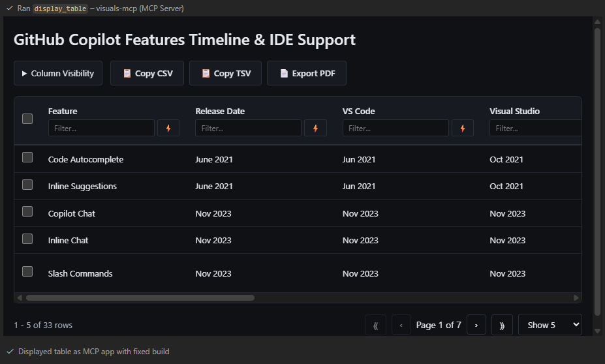605x364 pixels.
Task: Go to the previous page
Action: pos(401,326)
